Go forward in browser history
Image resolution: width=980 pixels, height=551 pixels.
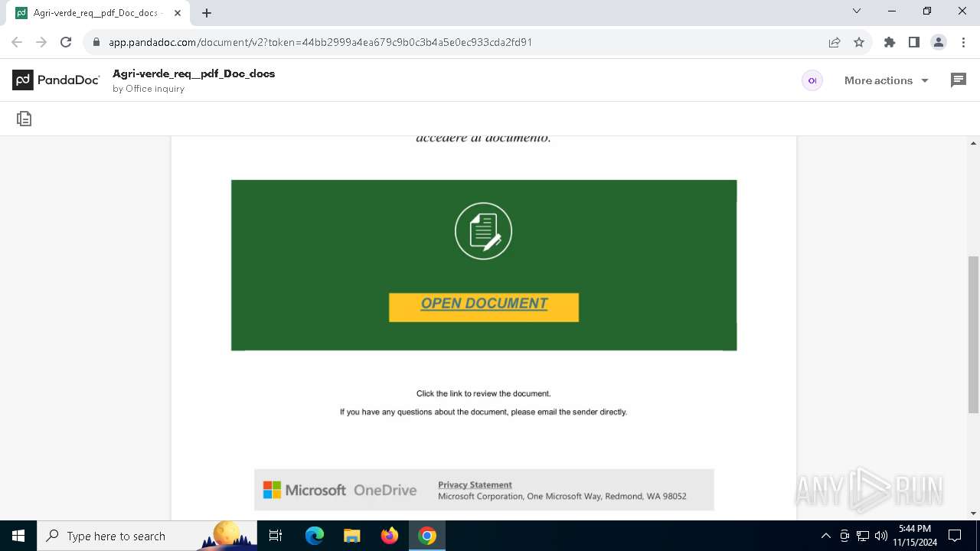[41, 42]
